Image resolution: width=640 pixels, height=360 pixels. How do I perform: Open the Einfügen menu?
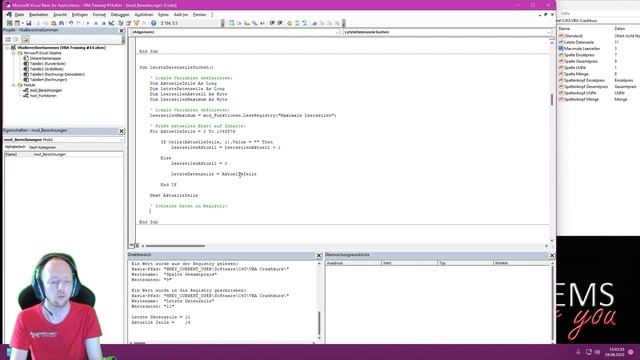(80, 15)
